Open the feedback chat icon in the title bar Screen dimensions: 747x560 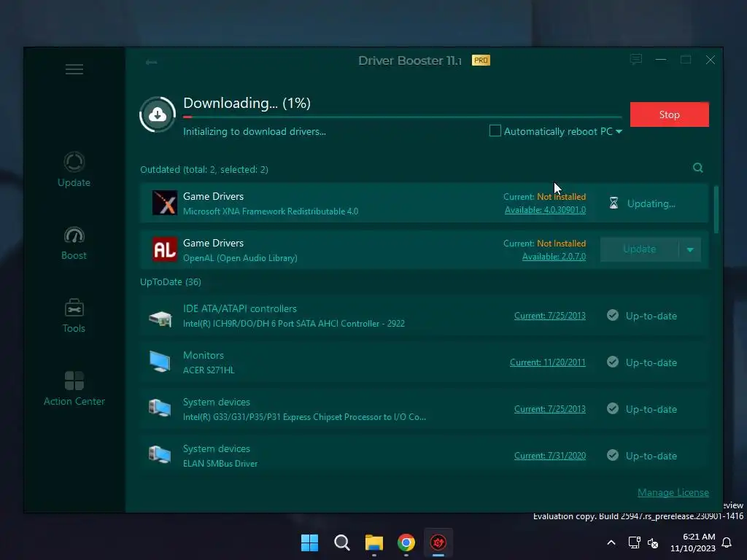pos(635,60)
